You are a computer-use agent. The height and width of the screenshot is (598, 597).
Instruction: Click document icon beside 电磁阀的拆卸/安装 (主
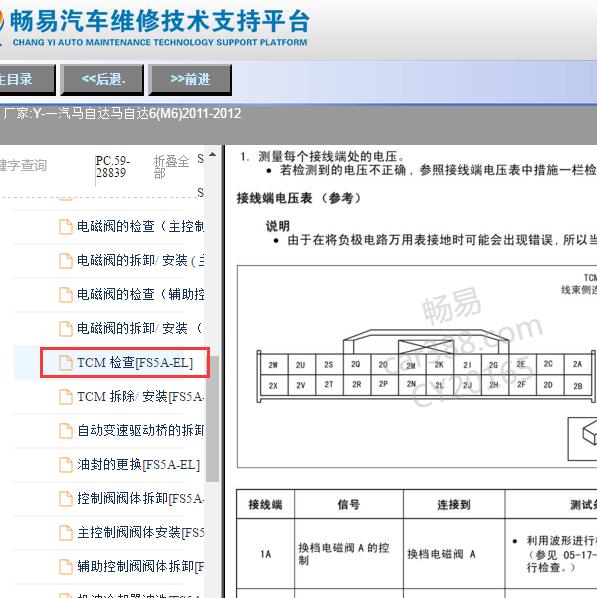point(66,261)
